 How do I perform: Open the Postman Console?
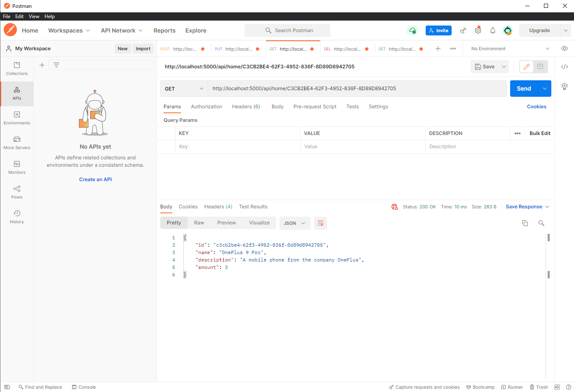(84, 387)
